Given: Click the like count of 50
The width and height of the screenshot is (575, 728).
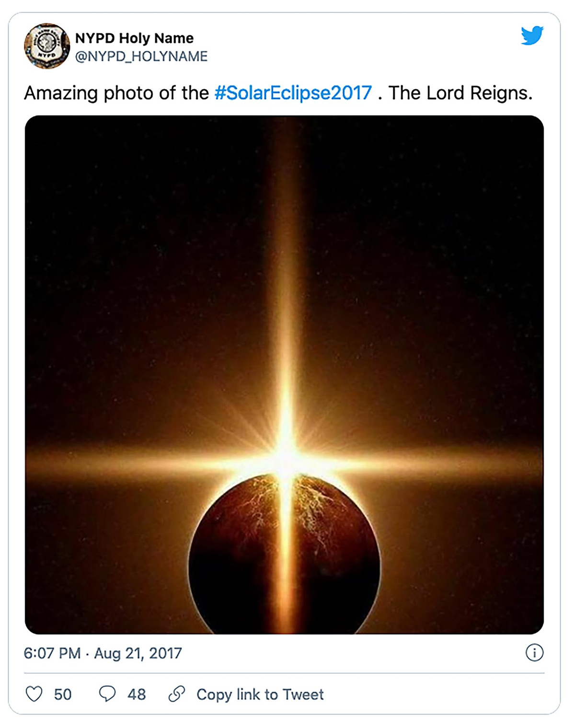Looking at the screenshot, I should 63,694.
